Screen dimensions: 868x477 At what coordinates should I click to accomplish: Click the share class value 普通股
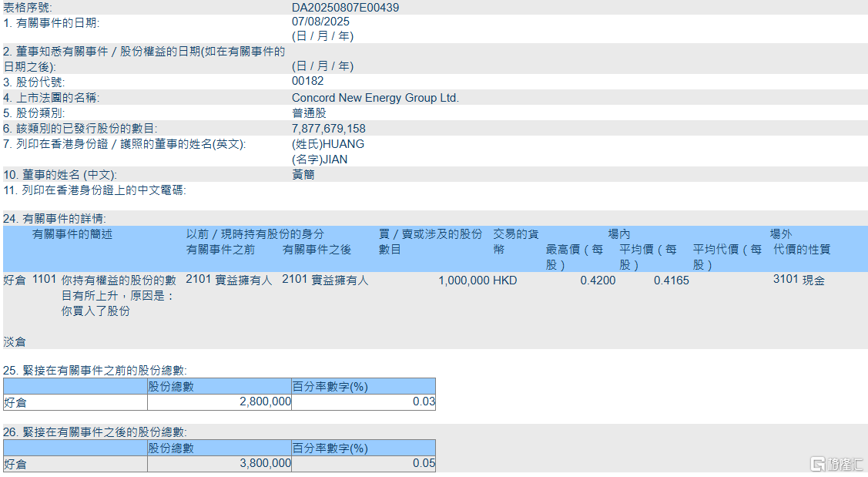click(309, 113)
